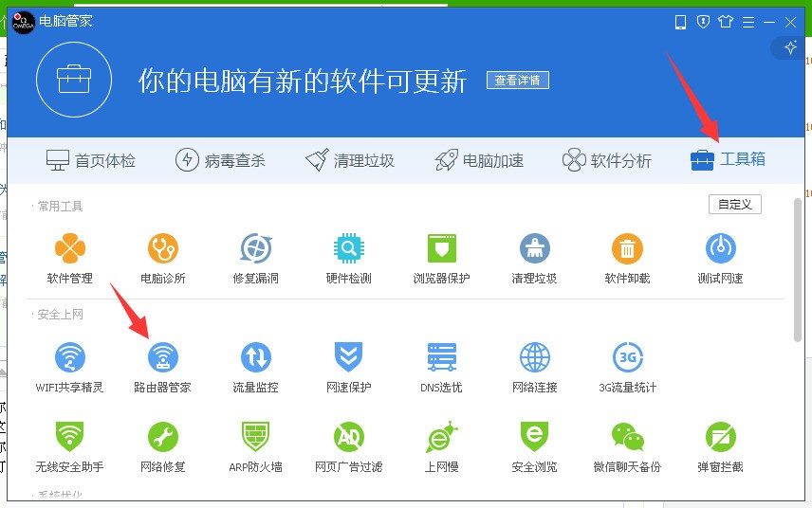Open 网速保护 tool
812x508 pixels.
pos(348,367)
